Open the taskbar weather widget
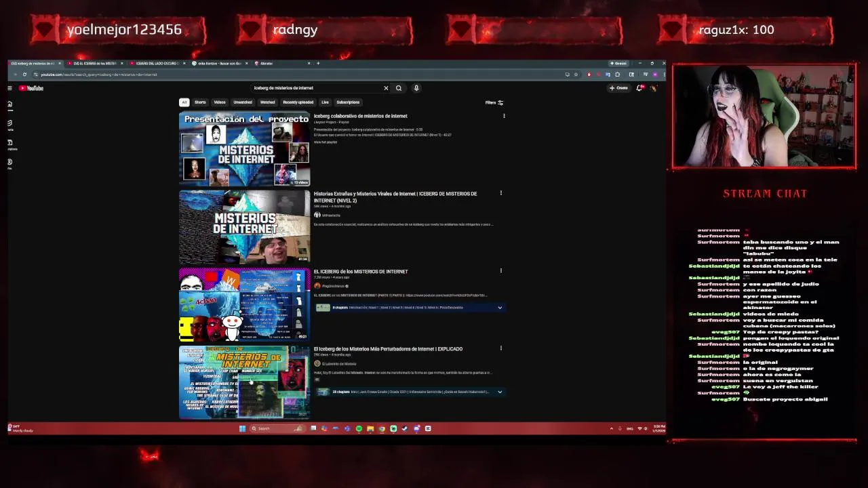 click(20, 428)
